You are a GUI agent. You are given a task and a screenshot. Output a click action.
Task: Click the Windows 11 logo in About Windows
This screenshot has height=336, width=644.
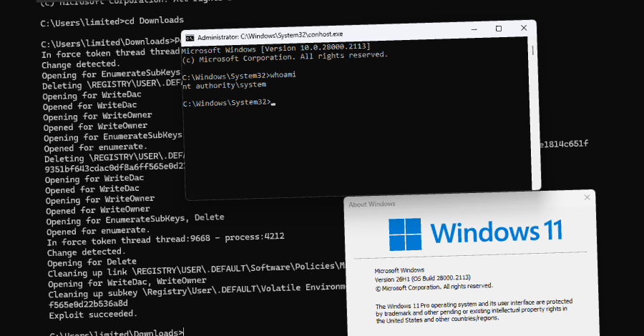[x=475, y=233]
